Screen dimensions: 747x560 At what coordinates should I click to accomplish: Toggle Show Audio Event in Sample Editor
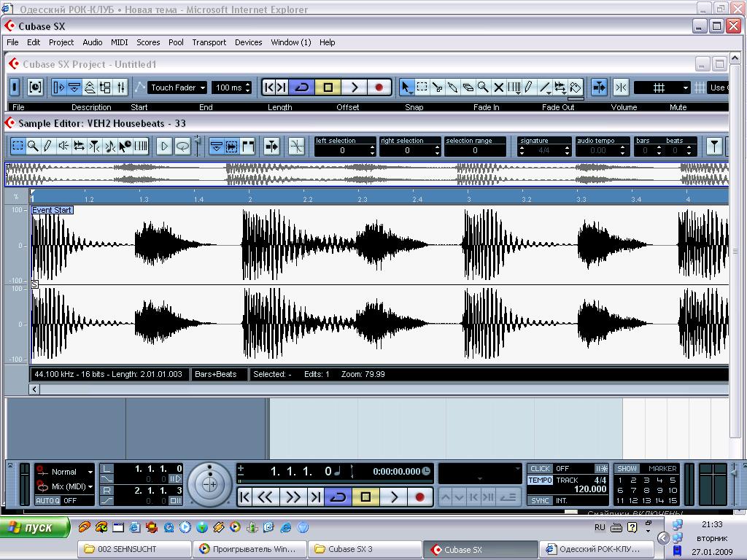(232, 146)
